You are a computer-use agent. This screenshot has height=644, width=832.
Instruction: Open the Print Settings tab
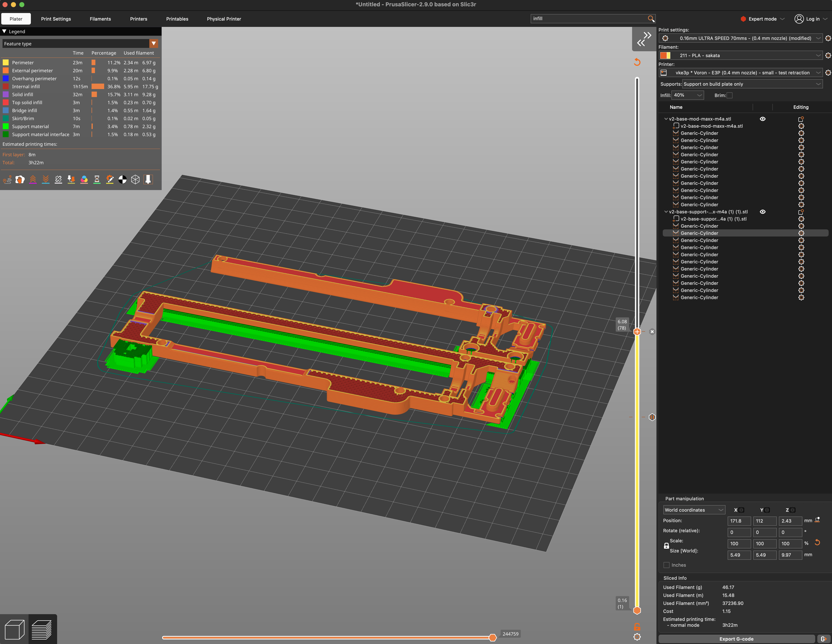56,19
